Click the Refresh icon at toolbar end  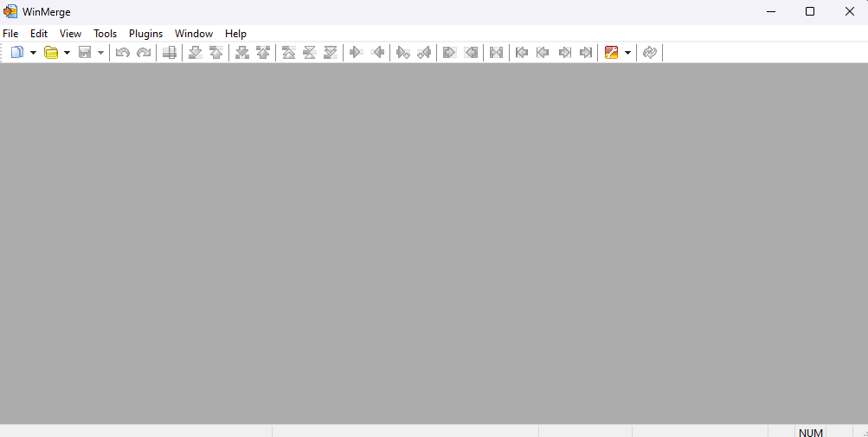(650, 53)
